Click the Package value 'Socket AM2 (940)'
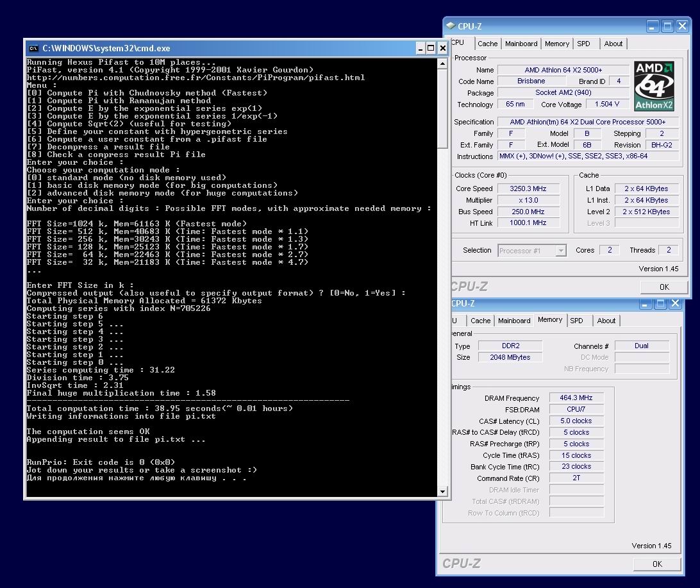This screenshot has width=700, height=588. pos(563,92)
